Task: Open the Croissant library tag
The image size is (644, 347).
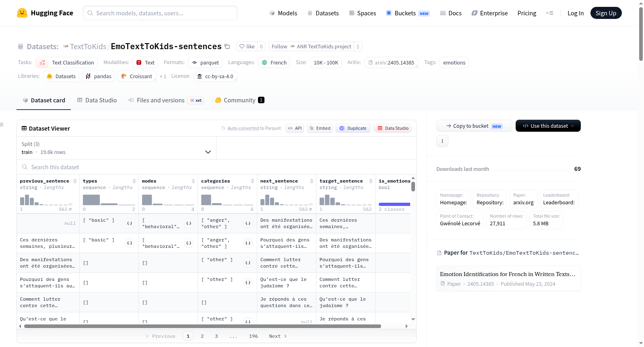Action: [x=137, y=76]
